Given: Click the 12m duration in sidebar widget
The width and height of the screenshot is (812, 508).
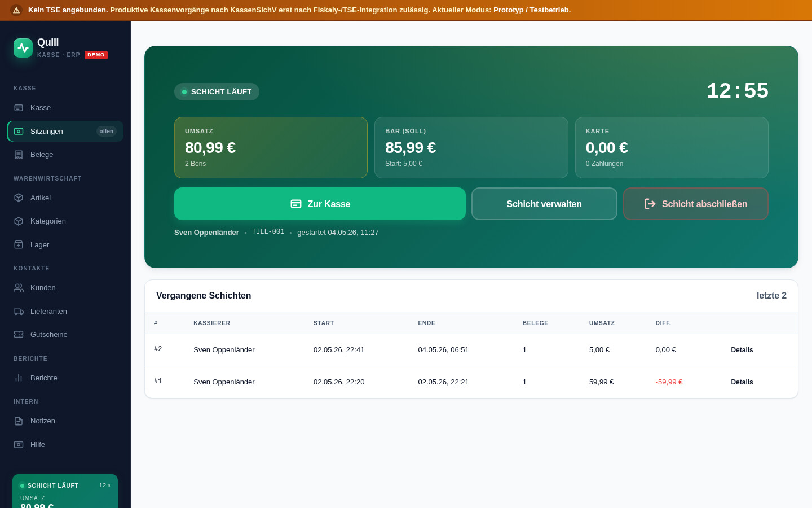Looking at the screenshot, I should [104, 485].
